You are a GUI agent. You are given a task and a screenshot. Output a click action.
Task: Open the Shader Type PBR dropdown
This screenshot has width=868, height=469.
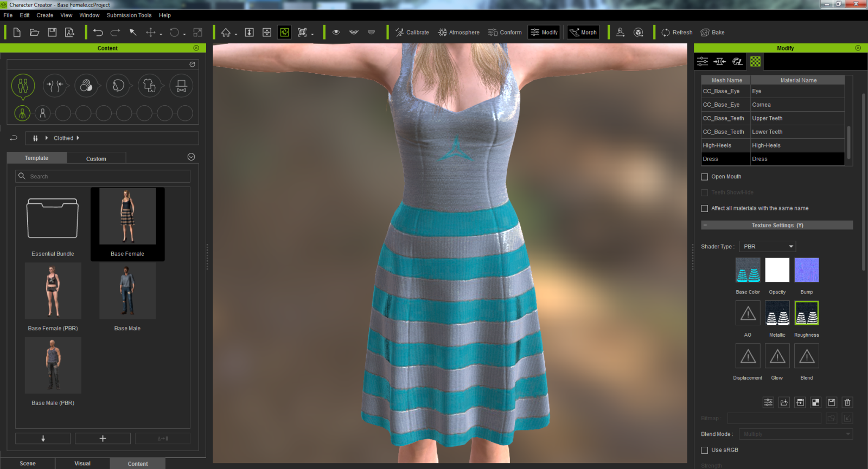768,247
